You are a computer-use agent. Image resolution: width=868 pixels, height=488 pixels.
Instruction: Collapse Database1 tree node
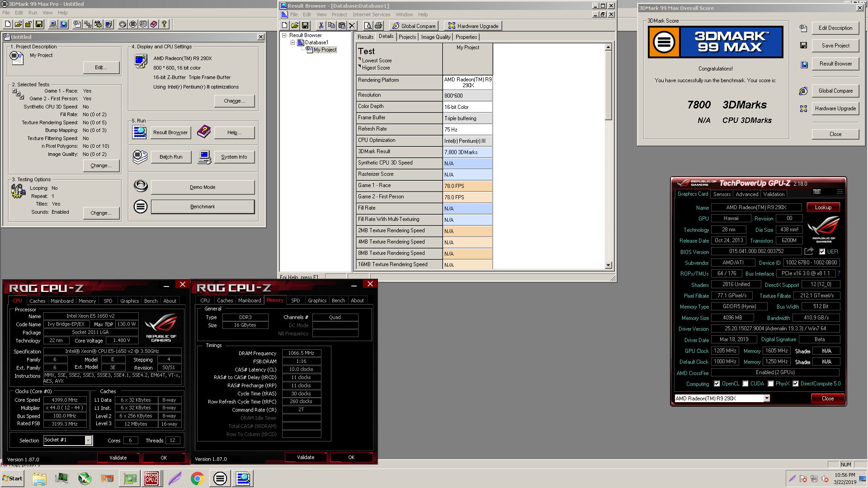tap(292, 42)
